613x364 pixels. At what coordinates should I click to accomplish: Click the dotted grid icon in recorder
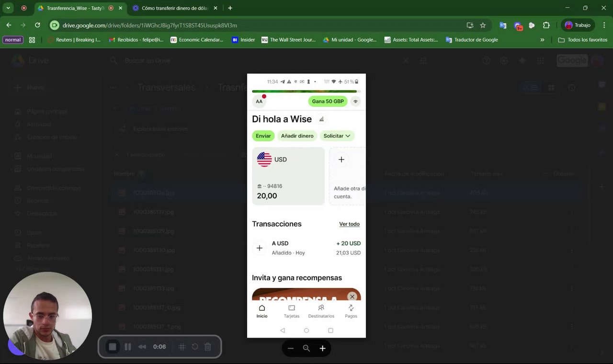tap(182, 347)
